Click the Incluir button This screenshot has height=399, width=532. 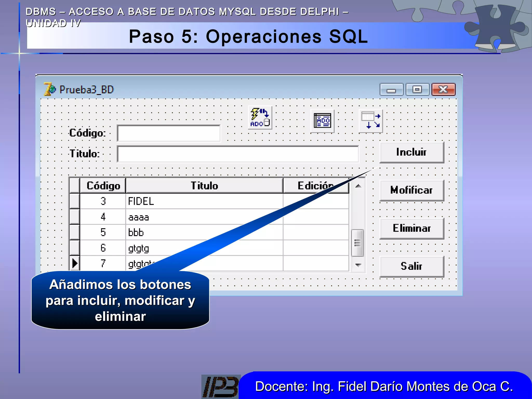point(412,152)
